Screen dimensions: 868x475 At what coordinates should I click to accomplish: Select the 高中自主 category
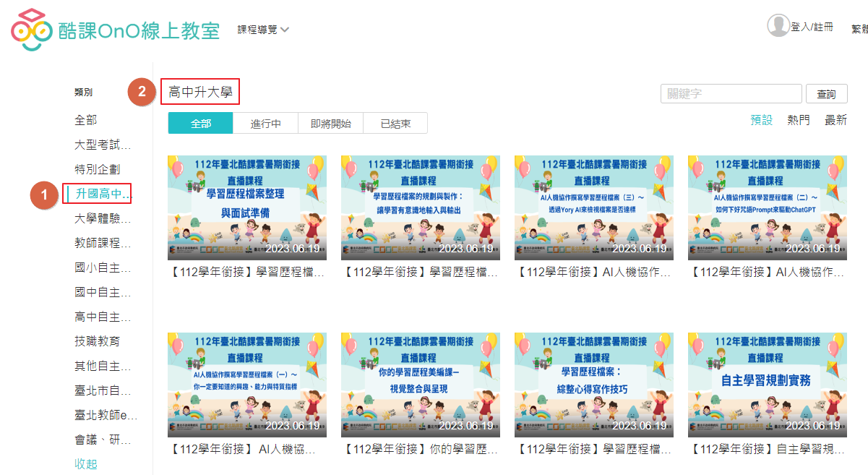(x=103, y=317)
